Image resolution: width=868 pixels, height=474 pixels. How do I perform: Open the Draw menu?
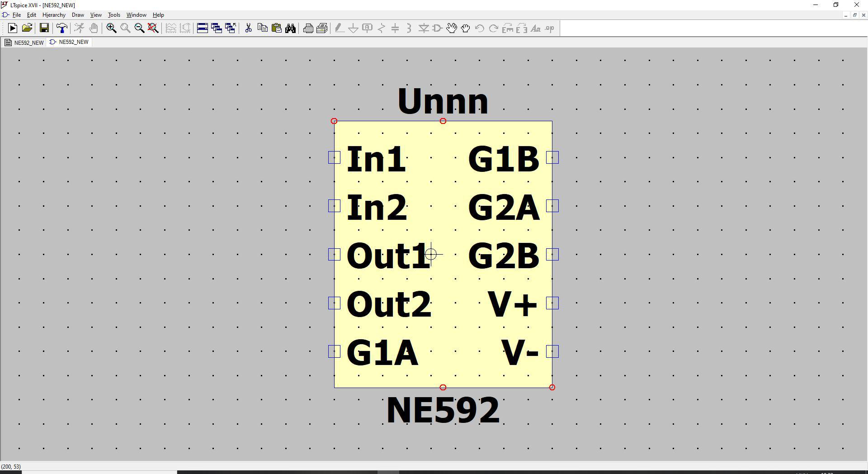(78, 15)
